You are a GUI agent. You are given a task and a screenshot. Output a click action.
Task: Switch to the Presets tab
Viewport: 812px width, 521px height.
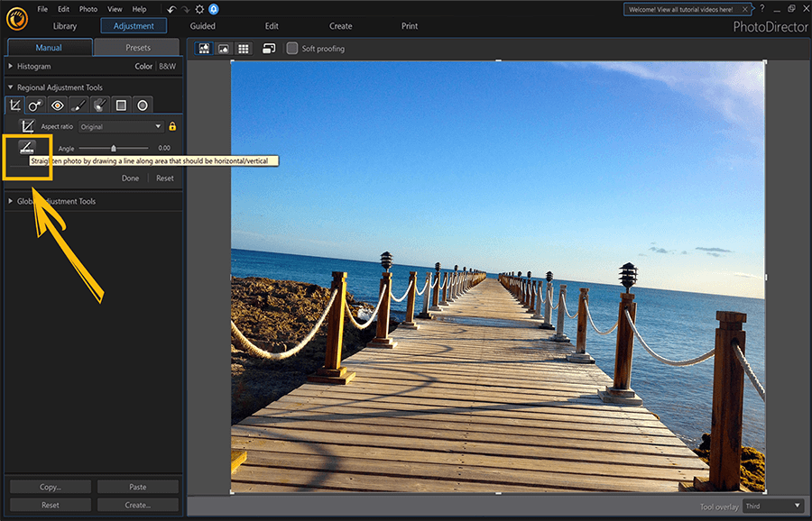136,47
